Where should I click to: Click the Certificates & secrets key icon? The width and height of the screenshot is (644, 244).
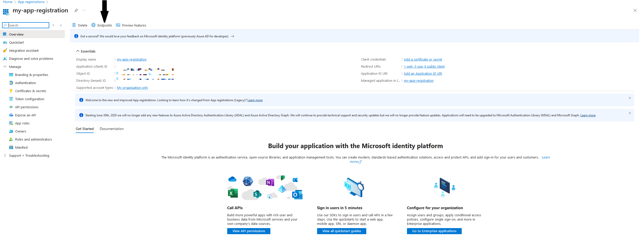pos(11,91)
